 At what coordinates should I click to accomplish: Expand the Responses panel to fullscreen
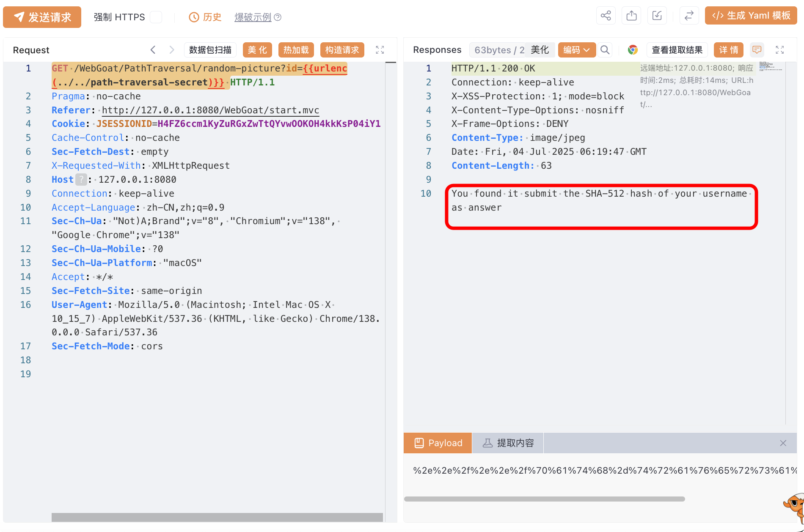point(780,50)
